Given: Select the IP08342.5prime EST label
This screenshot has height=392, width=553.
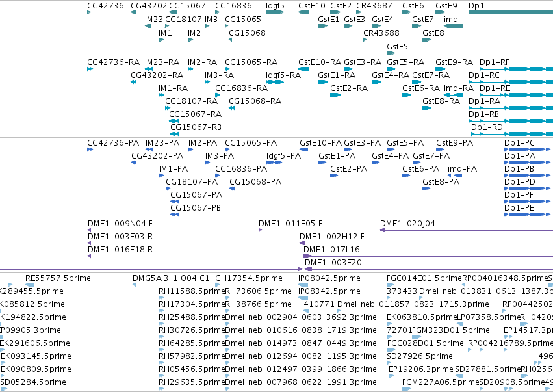Looking at the screenshot, I should point(329,291).
